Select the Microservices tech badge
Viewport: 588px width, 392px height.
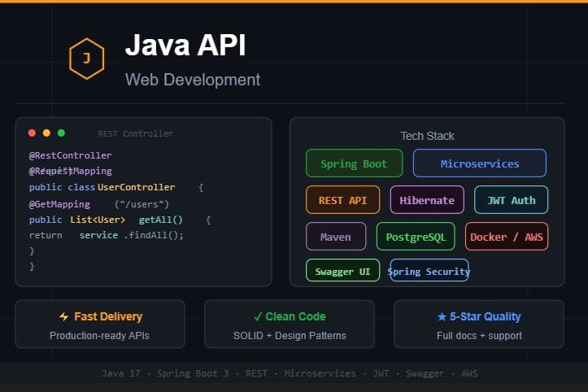480,163
